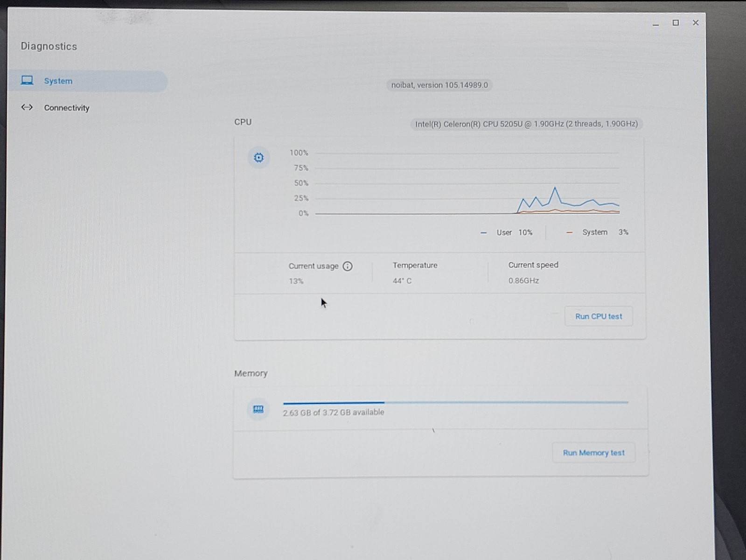Click the Memory section heading
The width and height of the screenshot is (746, 560).
[251, 373]
